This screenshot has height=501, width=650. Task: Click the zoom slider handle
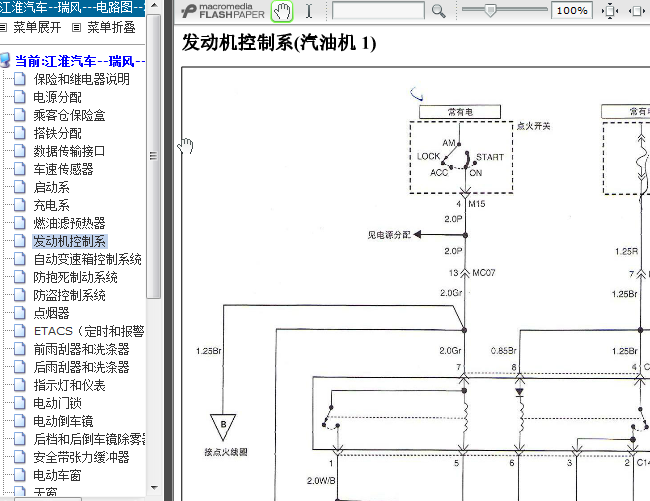coord(490,11)
